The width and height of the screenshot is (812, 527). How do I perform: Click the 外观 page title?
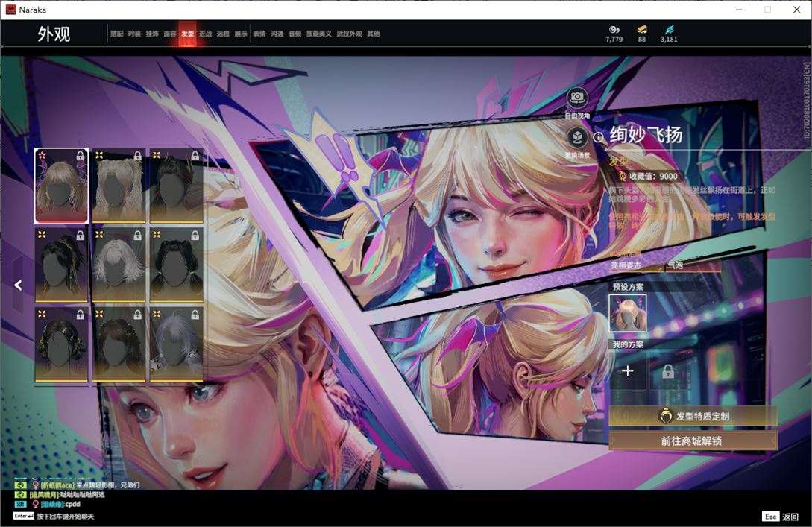[x=54, y=34]
